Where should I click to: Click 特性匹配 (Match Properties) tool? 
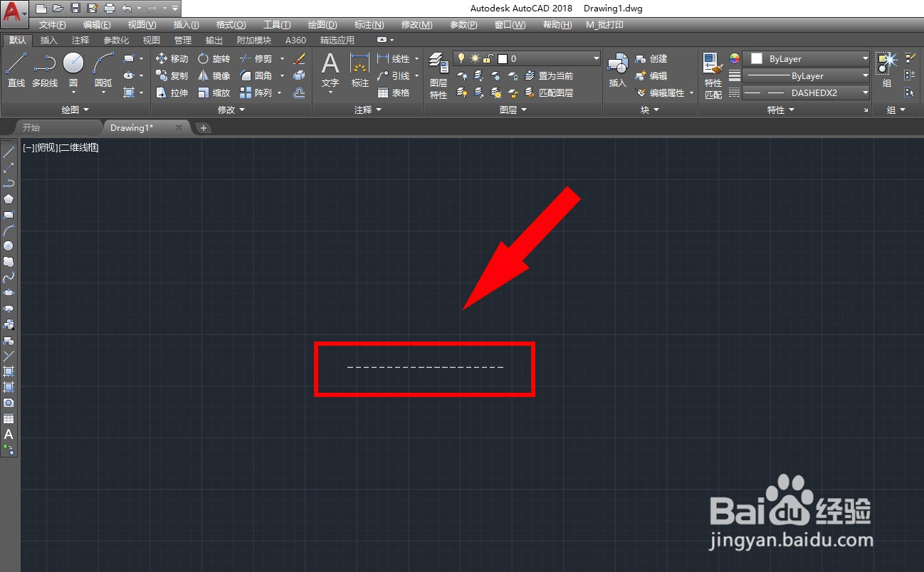[x=713, y=74]
